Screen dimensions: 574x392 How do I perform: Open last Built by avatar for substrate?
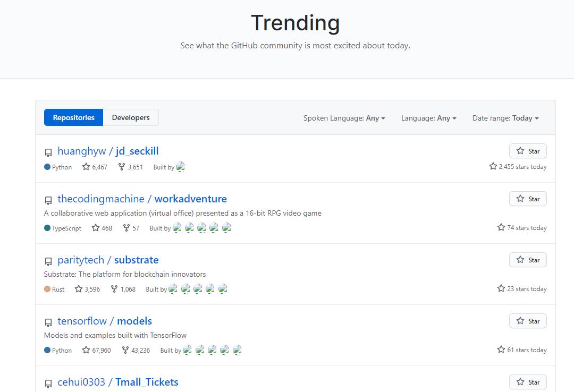(x=223, y=289)
